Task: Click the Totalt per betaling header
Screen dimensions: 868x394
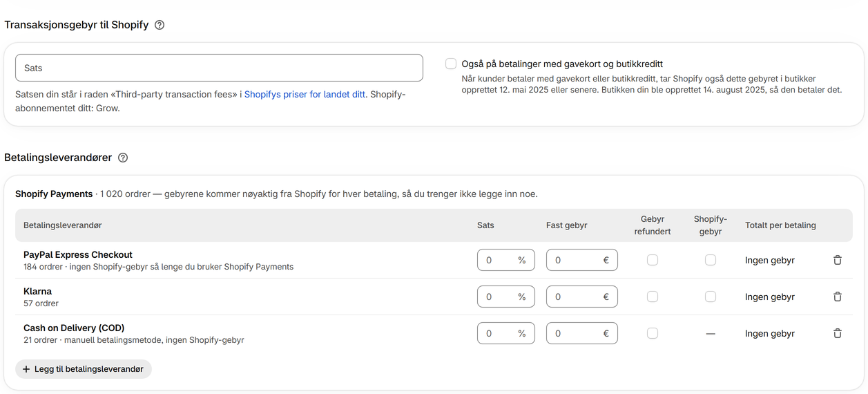Action: point(780,225)
